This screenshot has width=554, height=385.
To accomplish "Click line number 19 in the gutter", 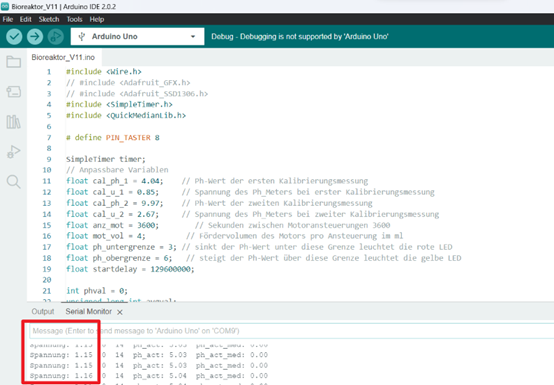I will coord(47,269).
